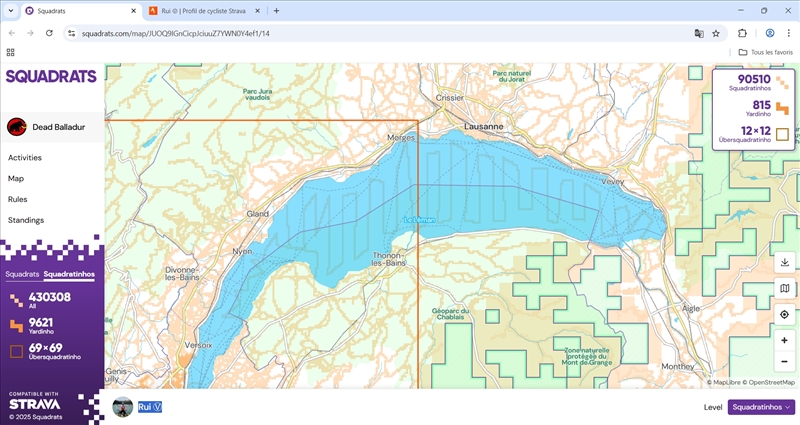800x425 pixels.
Task: Click the map download icon
Action: point(784,262)
